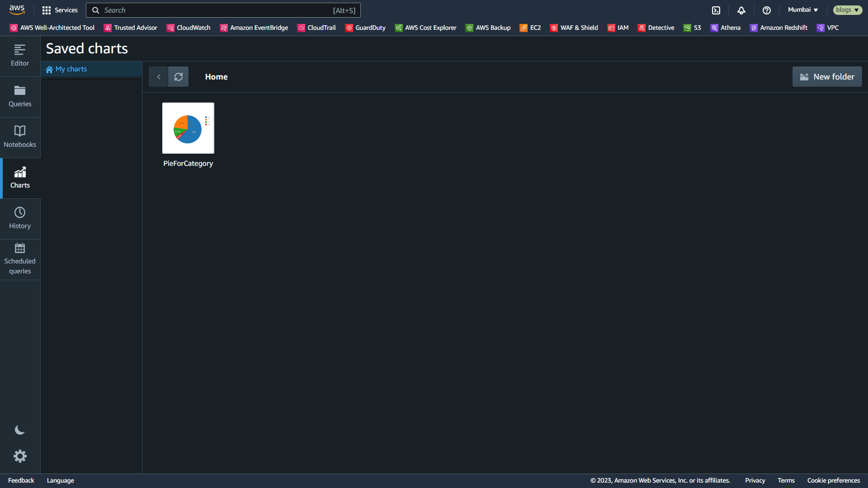
Task: Open the PieForCategory chart thumbnail
Action: (x=188, y=128)
